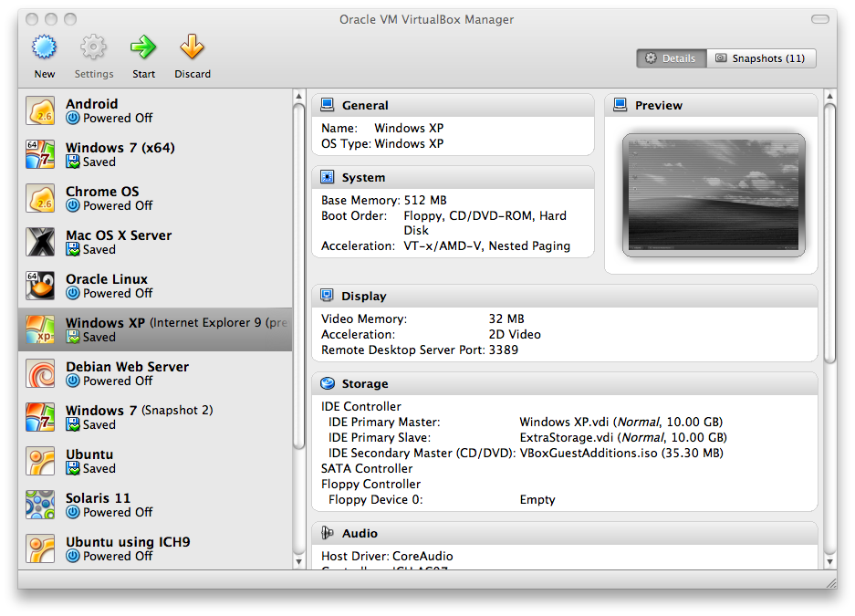The height and width of the screenshot is (616, 855).
Task: Select the Debian Web Server icon
Action: coord(41,374)
